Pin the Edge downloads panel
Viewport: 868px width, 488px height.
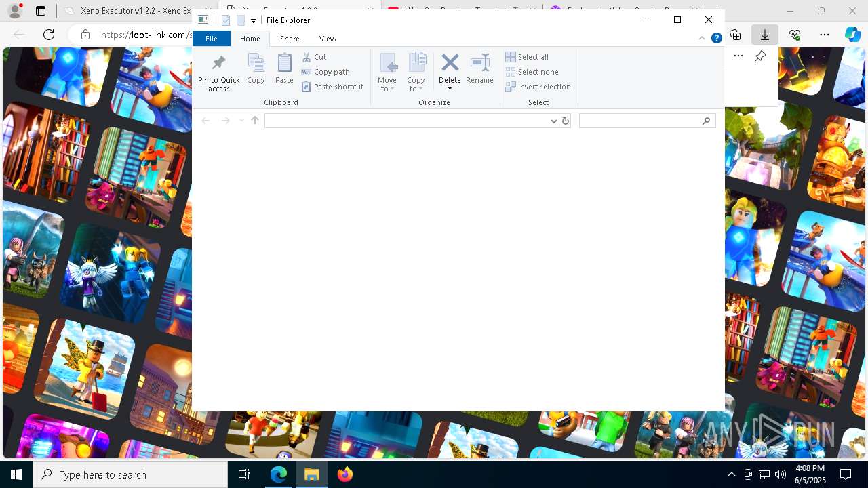click(760, 56)
